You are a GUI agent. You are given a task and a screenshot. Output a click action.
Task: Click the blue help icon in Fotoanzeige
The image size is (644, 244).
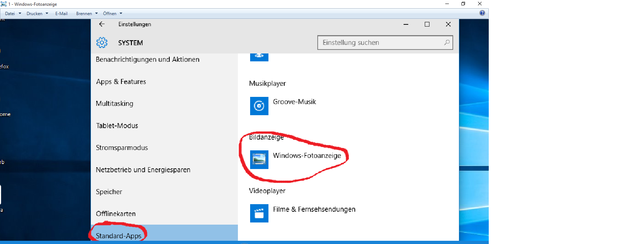482,13
